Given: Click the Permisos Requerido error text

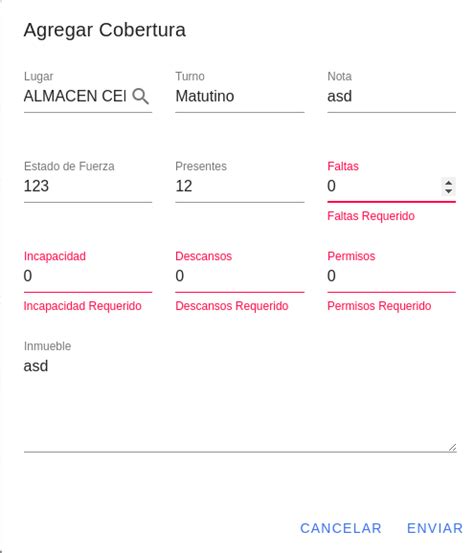Looking at the screenshot, I should click(x=379, y=306).
